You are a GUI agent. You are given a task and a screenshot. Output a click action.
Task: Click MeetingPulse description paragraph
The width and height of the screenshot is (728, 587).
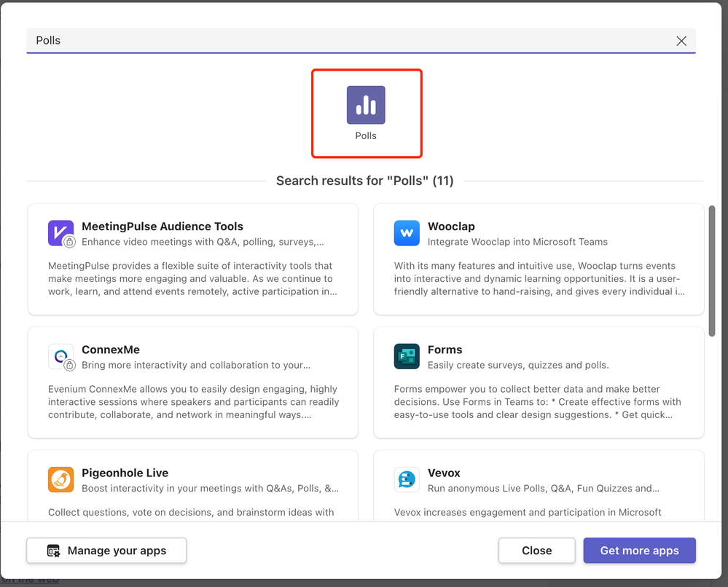point(192,278)
